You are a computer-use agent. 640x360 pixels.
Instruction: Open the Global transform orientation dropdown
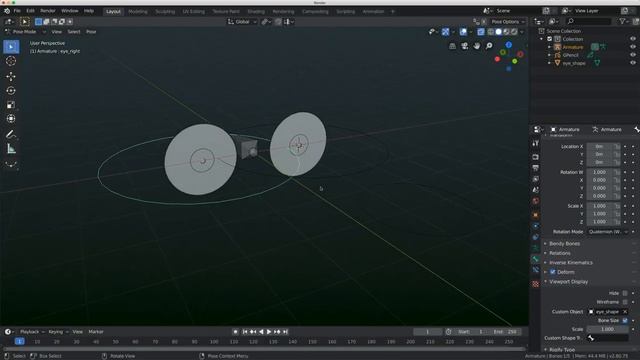point(242,22)
